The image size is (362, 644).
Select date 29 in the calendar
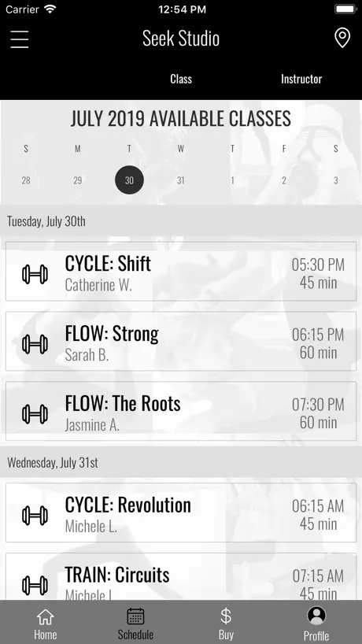pos(78,180)
